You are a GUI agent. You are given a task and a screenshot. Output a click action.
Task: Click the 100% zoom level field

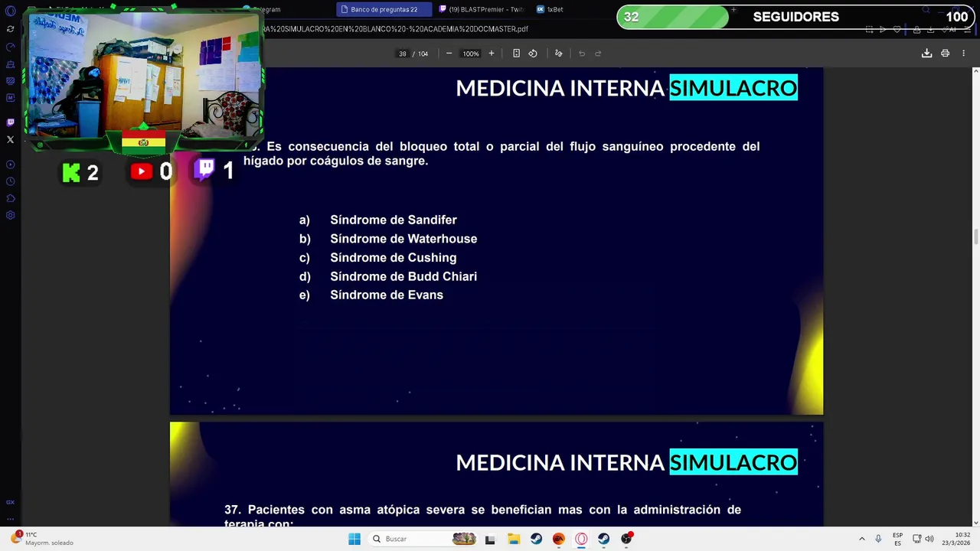[470, 54]
